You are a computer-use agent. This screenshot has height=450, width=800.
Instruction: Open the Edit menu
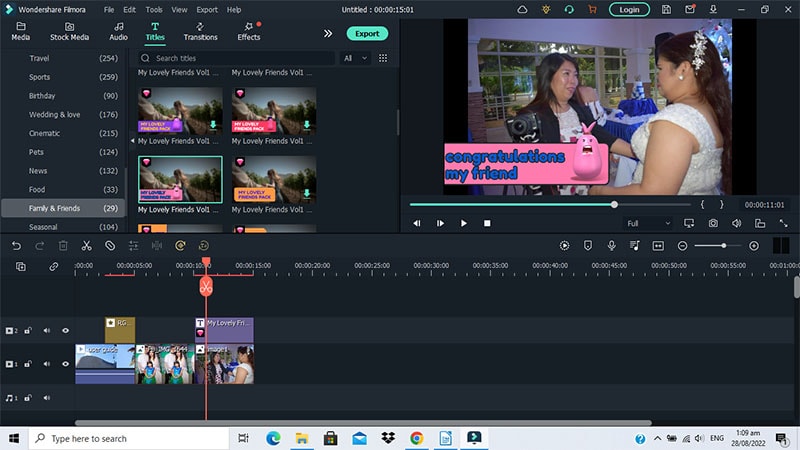(x=130, y=10)
